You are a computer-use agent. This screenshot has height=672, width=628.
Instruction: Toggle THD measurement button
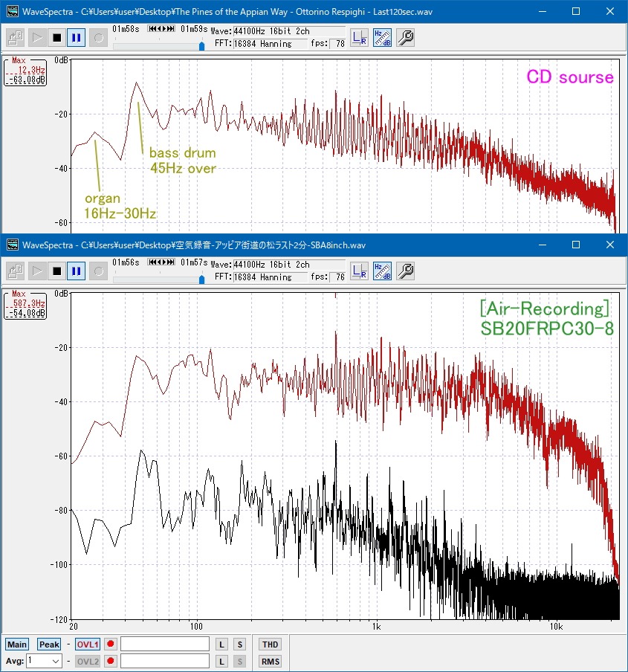pyautogui.click(x=271, y=644)
